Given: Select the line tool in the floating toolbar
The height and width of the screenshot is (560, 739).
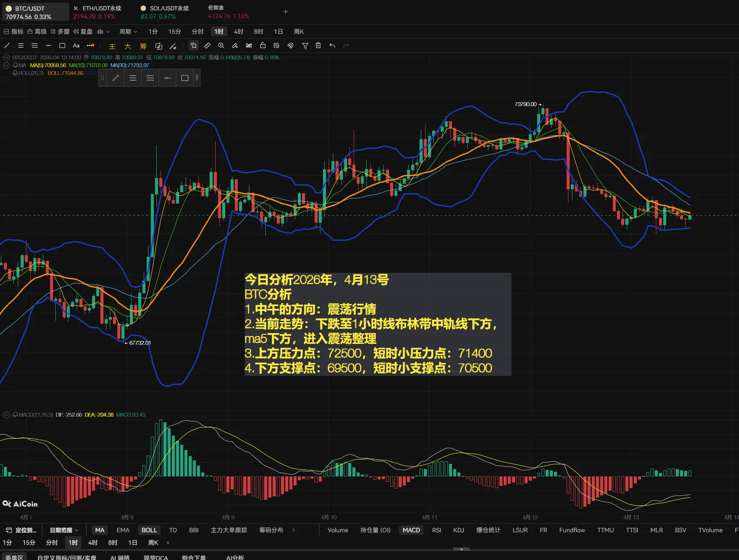Looking at the screenshot, I should [x=116, y=78].
